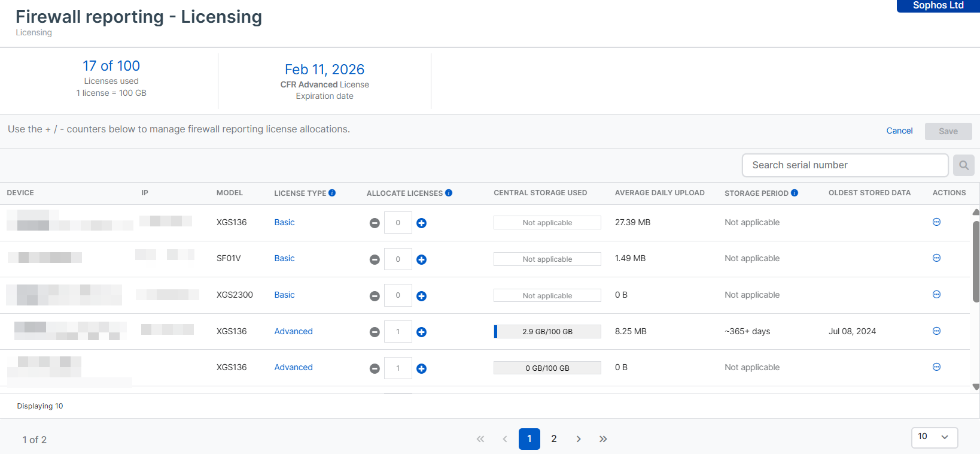Switch to page 2

tap(554, 439)
